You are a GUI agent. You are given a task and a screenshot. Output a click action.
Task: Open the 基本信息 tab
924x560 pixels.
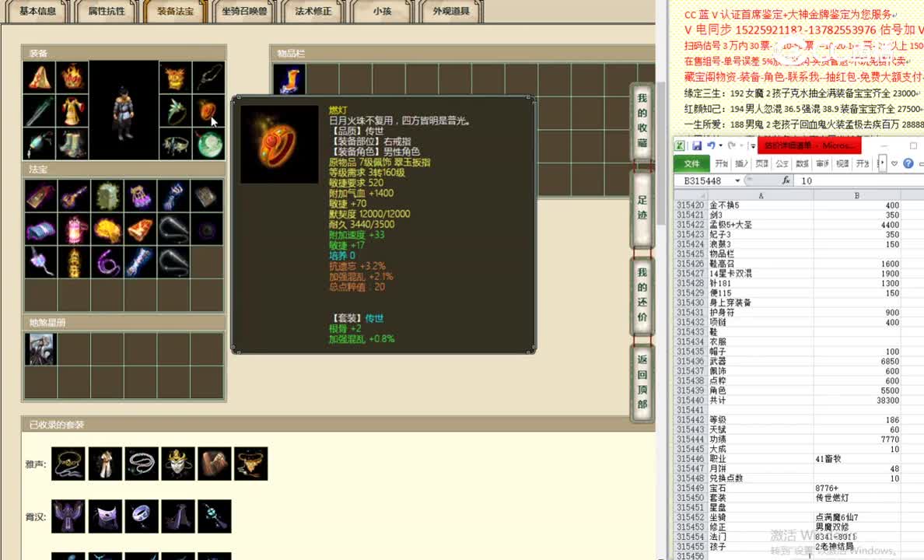point(35,12)
